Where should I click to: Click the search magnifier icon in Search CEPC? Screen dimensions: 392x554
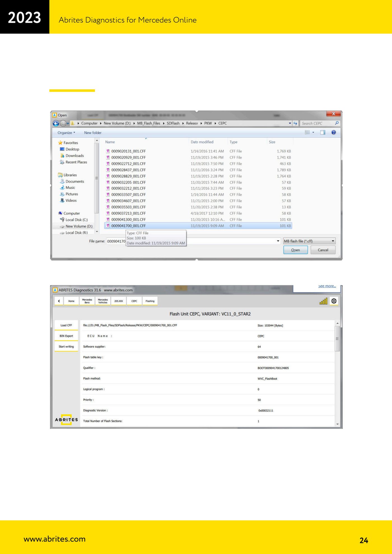337,123
